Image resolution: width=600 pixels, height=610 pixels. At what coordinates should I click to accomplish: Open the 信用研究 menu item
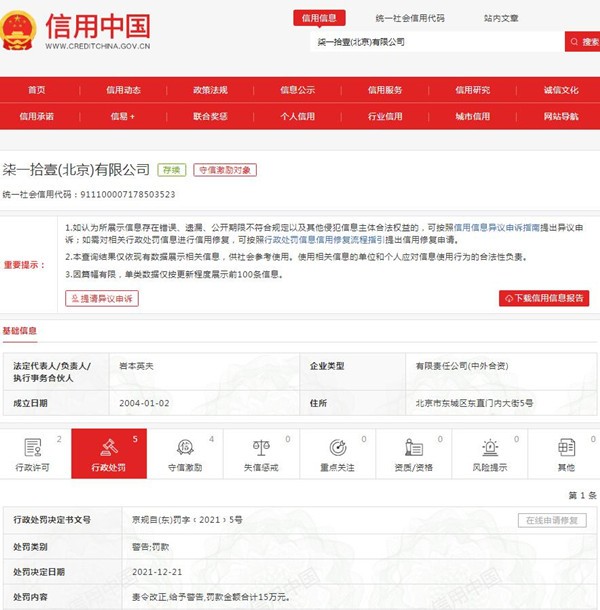click(x=473, y=90)
